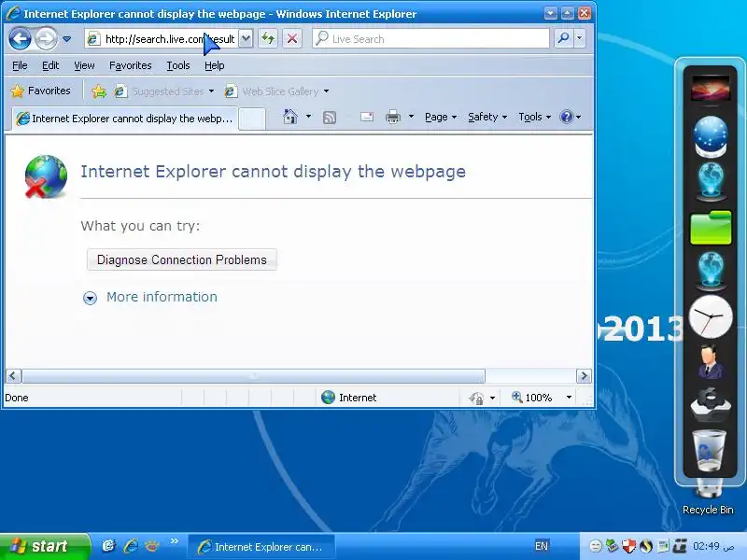The height and width of the screenshot is (560, 747).
Task: Select the 'Internet Explorer cannot display' tab
Action: [x=124, y=119]
